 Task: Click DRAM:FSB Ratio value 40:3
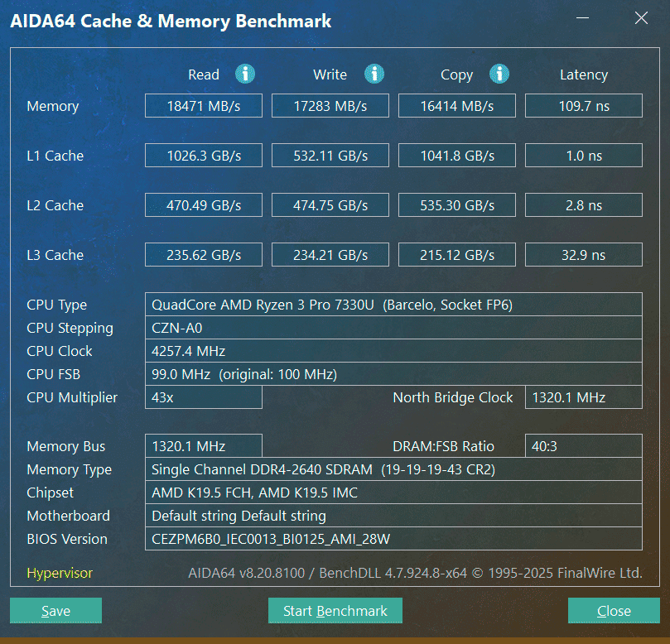tap(584, 446)
